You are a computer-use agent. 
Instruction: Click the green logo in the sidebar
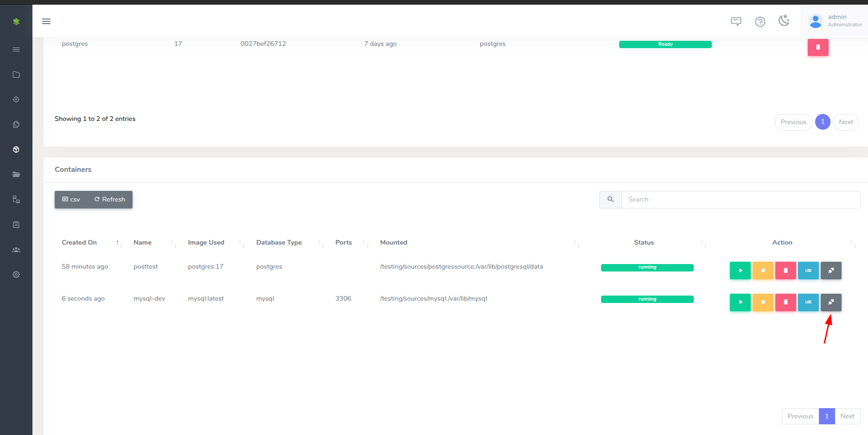click(16, 21)
